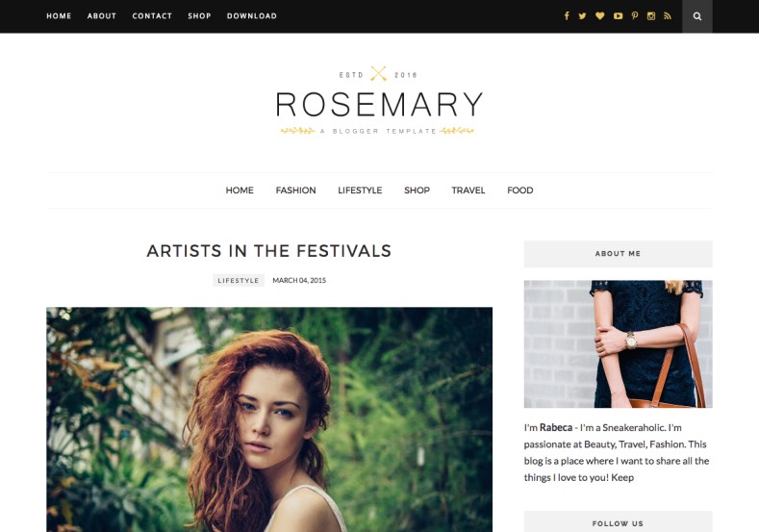
Task: Open the Instagram social icon
Action: [x=651, y=16]
